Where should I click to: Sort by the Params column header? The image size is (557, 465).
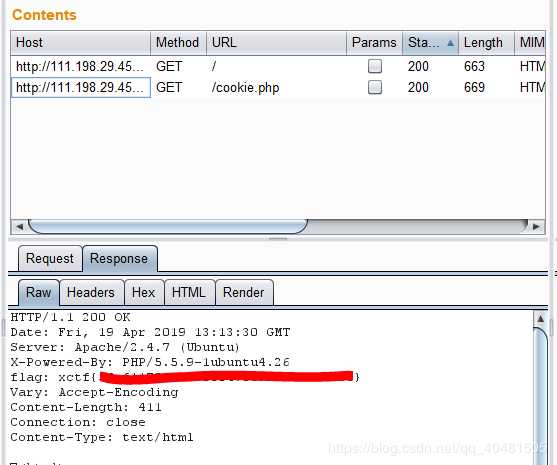tap(374, 43)
